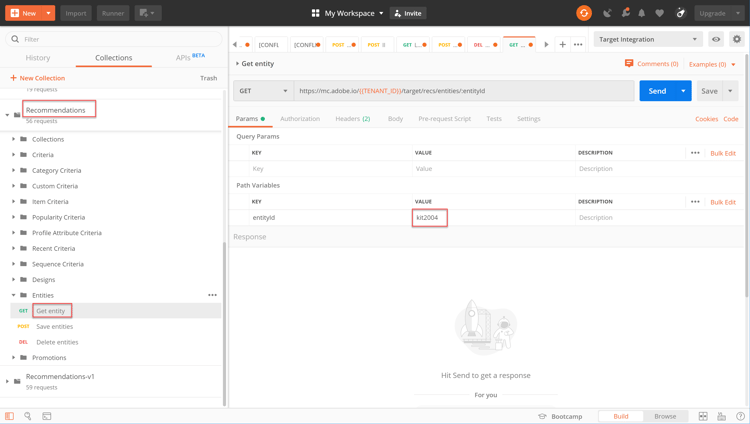Viewport: 750px width, 424px height.
Task: Click the sync status icon
Action: (x=584, y=13)
